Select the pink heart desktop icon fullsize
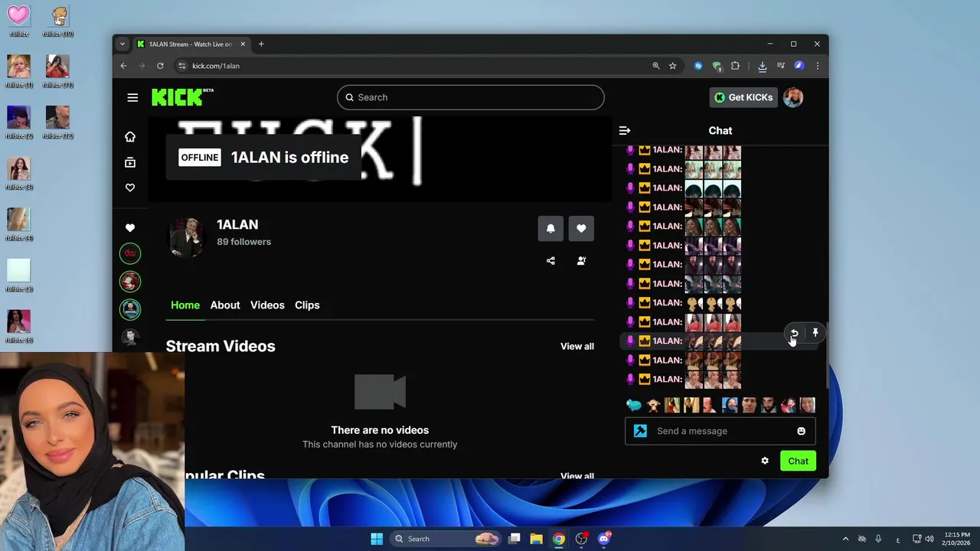This screenshot has width=980, height=551. (19, 19)
